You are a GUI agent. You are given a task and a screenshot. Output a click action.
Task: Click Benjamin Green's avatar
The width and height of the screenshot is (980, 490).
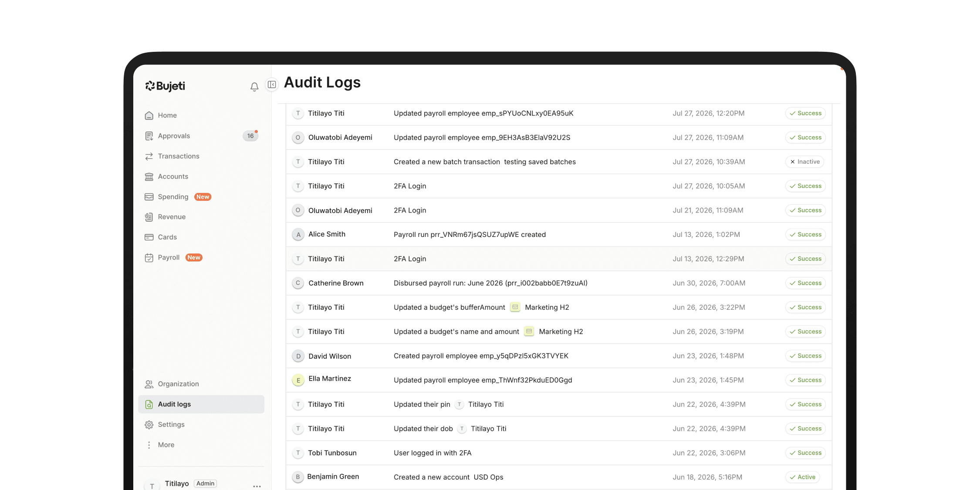tap(298, 477)
